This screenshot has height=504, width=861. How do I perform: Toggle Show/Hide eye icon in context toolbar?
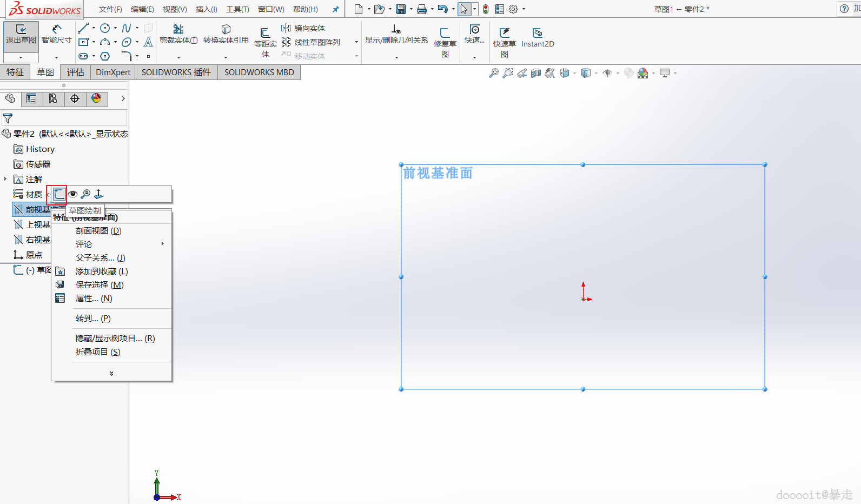72,194
